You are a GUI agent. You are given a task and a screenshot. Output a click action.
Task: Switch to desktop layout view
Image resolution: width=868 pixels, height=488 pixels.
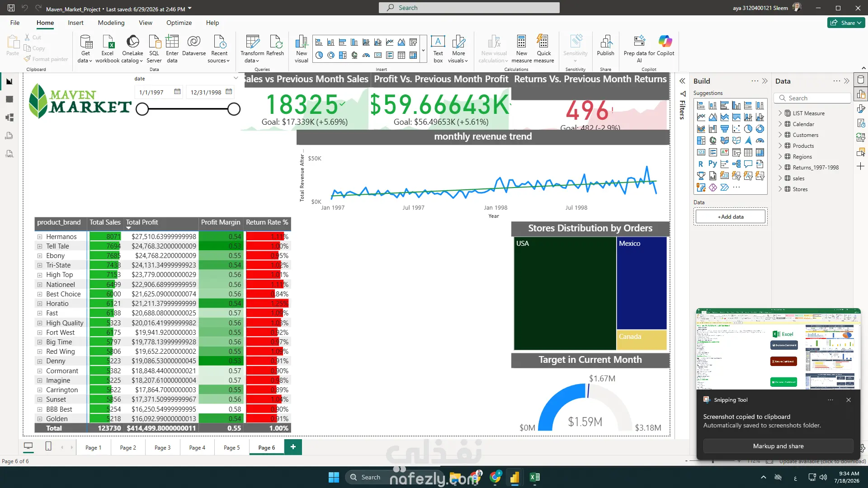(x=28, y=447)
